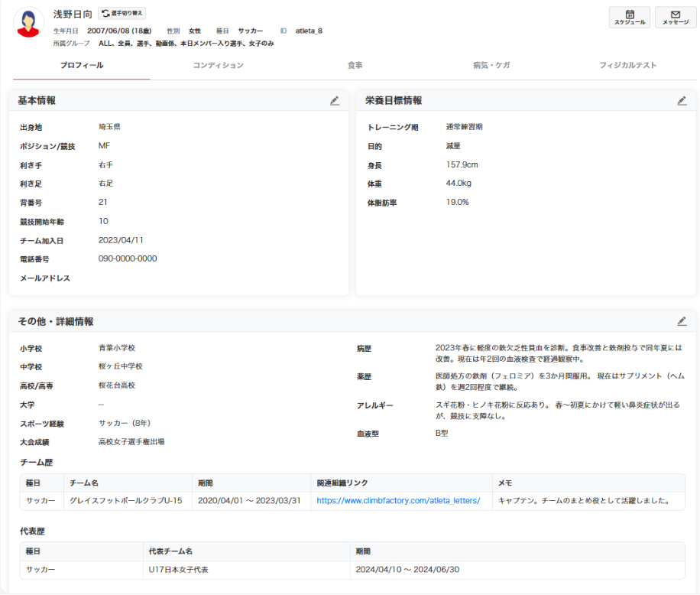Open the climbfactory.com atleta_letters link
The width and height of the screenshot is (700, 595).
click(398, 501)
